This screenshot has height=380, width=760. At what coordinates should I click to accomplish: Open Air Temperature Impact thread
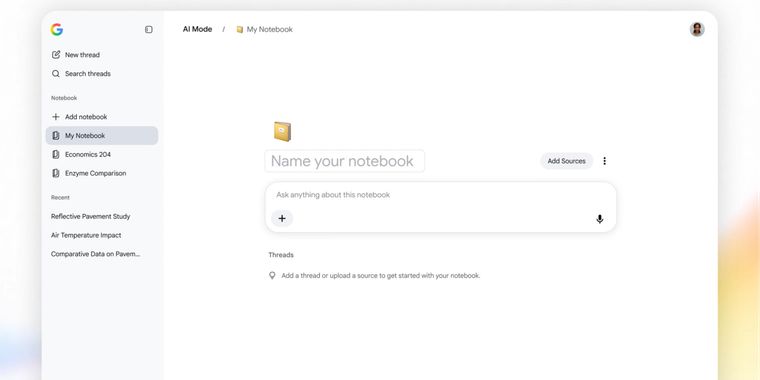tap(86, 235)
